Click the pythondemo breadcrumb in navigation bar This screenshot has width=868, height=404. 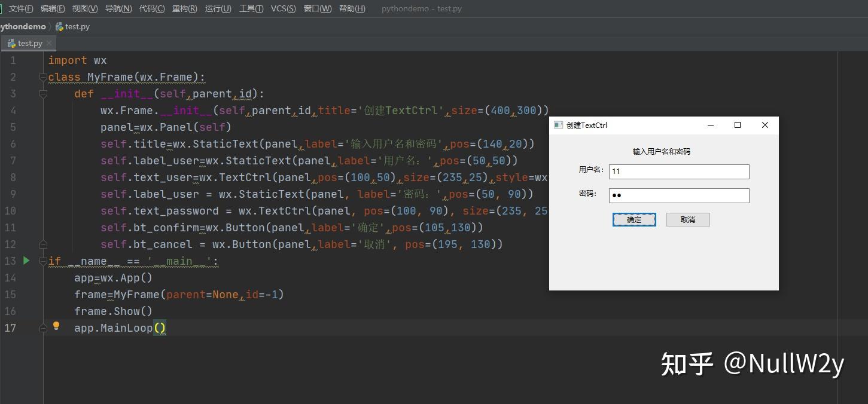[x=23, y=26]
